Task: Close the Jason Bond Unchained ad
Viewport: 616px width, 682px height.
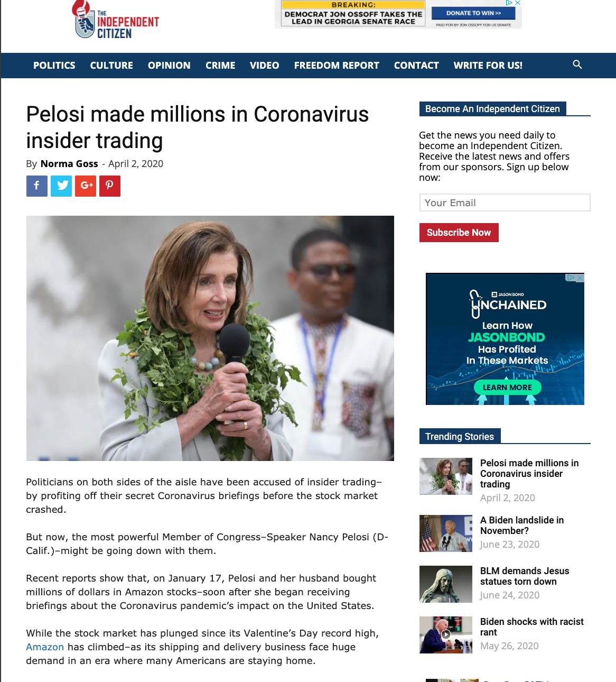Action: pos(580,278)
